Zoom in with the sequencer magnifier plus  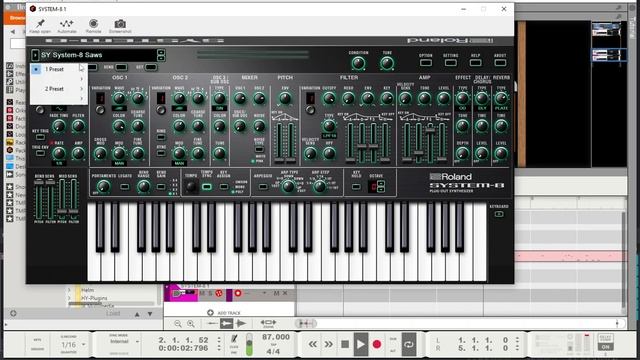coord(191,324)
